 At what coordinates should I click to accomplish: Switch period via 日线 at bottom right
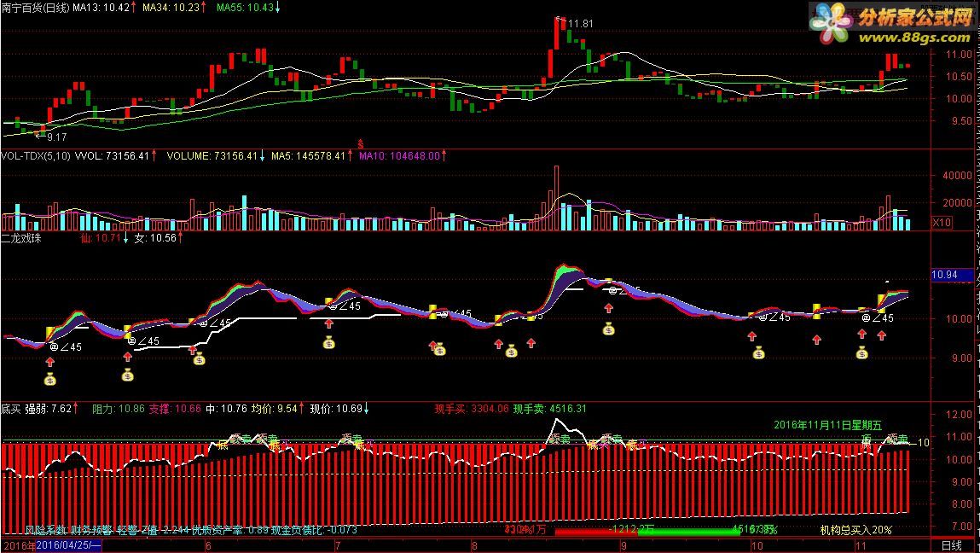951,545
